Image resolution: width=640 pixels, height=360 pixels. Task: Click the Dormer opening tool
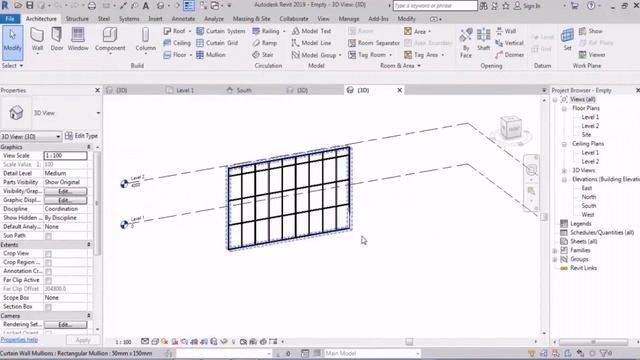coord(509,55)
